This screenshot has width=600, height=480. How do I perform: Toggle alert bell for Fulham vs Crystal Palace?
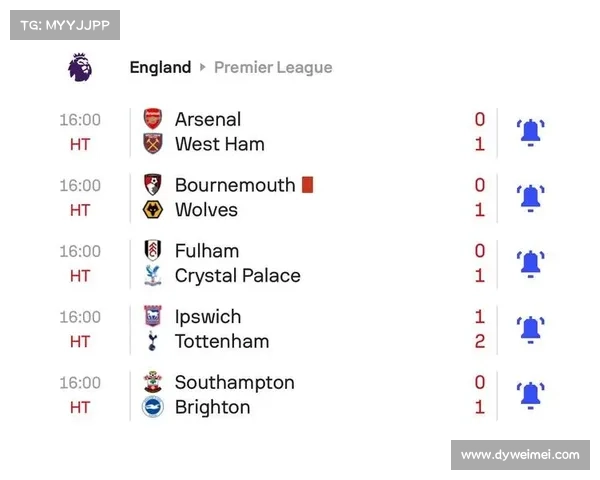530,263
